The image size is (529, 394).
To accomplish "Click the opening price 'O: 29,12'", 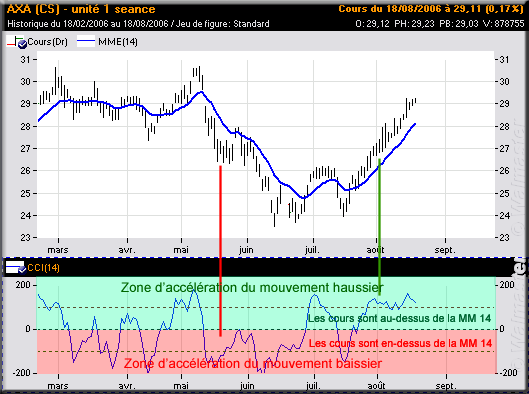I will point(372,24).
